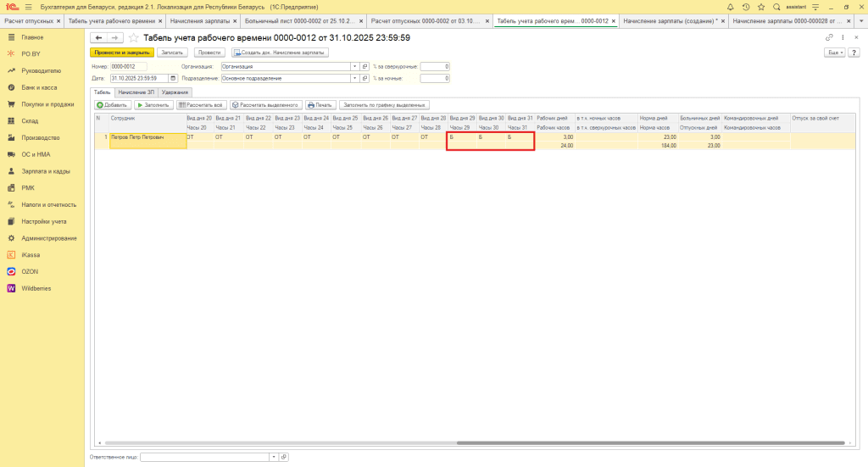Viewport: 868px width, 467px height.
Task: Switch to the Начисление ЗП tab
Action: click(x=136, y=92)
